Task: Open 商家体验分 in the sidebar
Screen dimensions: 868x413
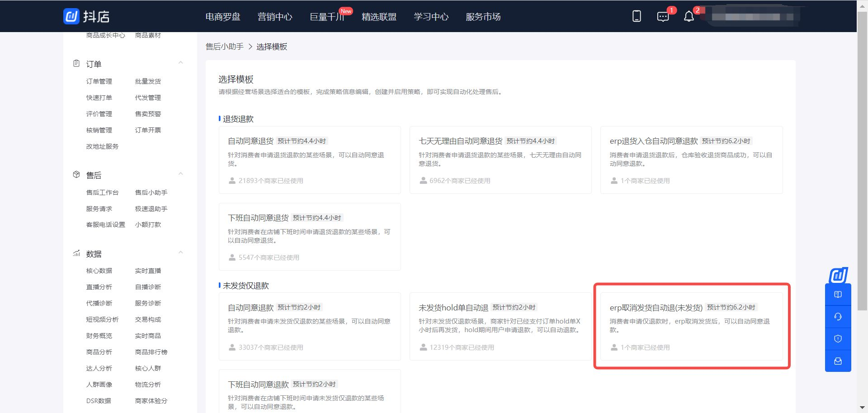Action: [x=151, y=401]
